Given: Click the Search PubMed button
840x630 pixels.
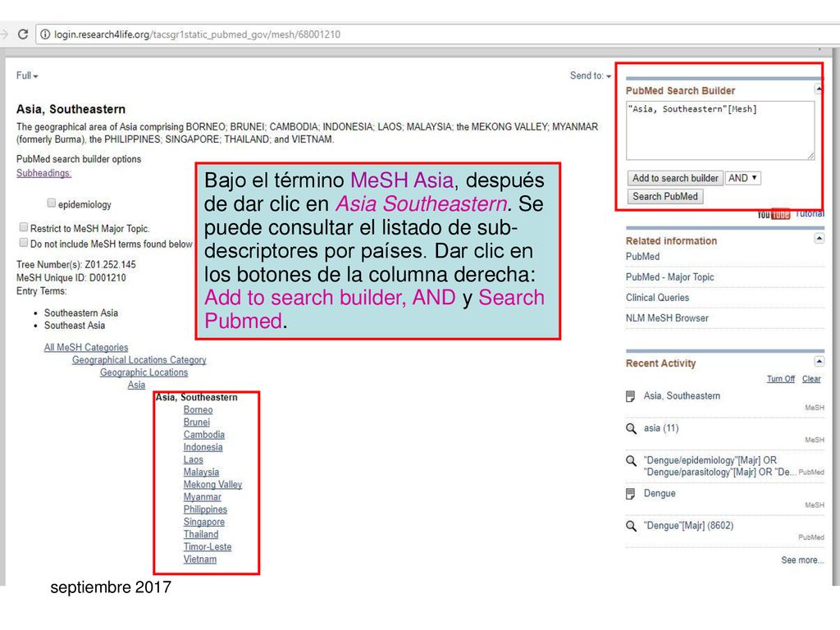Looking at the screenshot, I should click(x=664, y=197).
